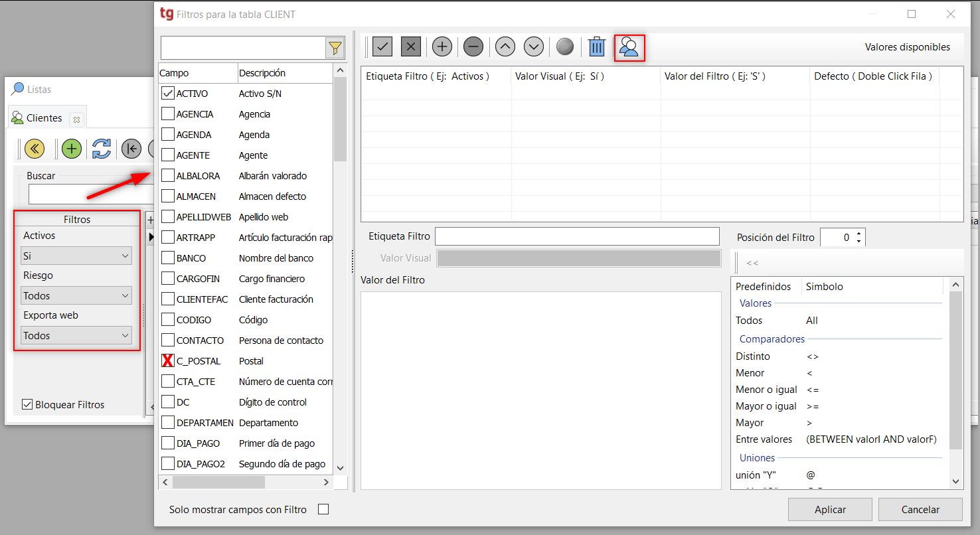Viewport: 980px width, 535px height.
Task: Select the Entre valores BETWEEN comparator
Action: 840,439
